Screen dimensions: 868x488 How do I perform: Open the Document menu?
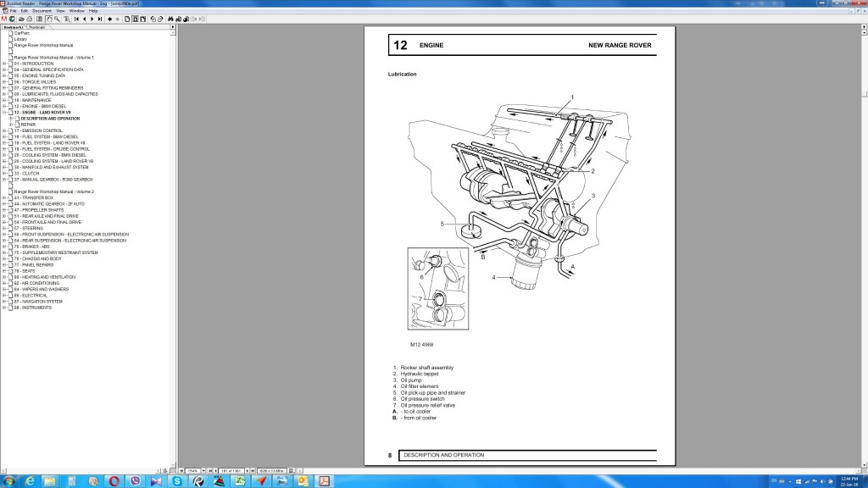pos(42,10)
